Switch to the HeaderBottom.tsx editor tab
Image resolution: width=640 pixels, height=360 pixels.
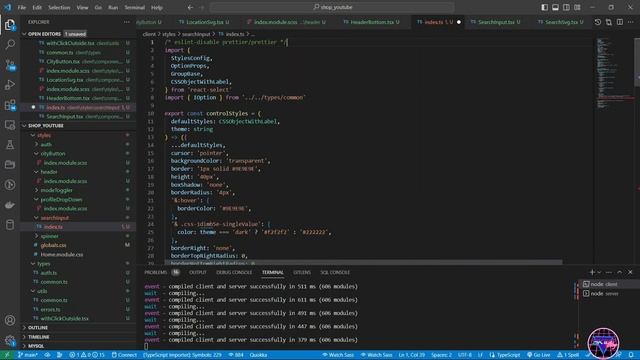pyautogui.click(x=371, y=22)
